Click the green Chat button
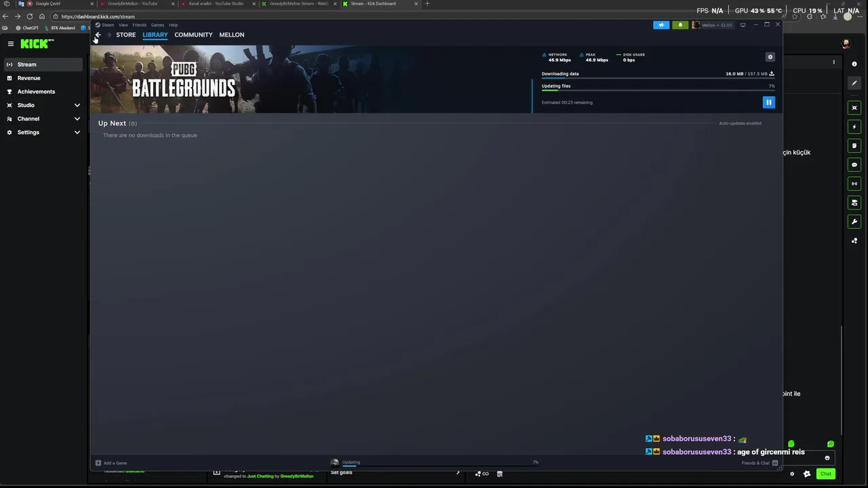 click(825, 474)
